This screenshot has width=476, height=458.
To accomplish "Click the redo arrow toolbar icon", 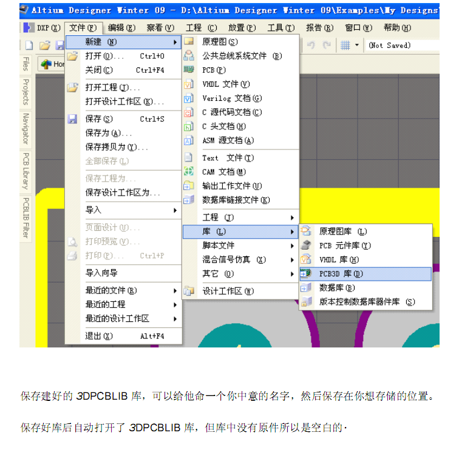I will (327, 45).
